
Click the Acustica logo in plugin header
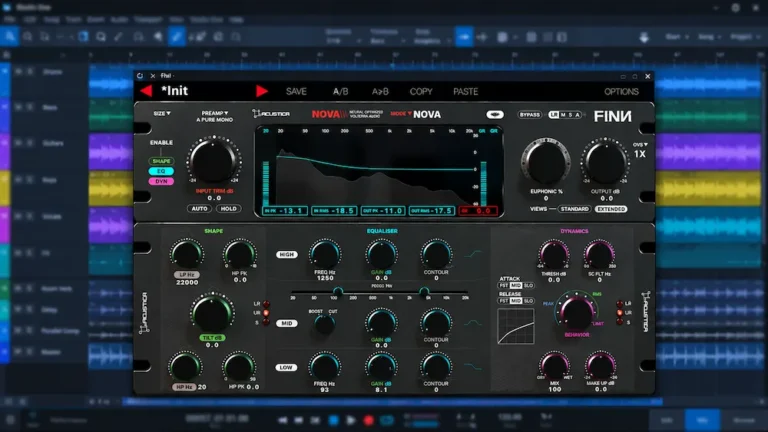click(x=271, y=114)
